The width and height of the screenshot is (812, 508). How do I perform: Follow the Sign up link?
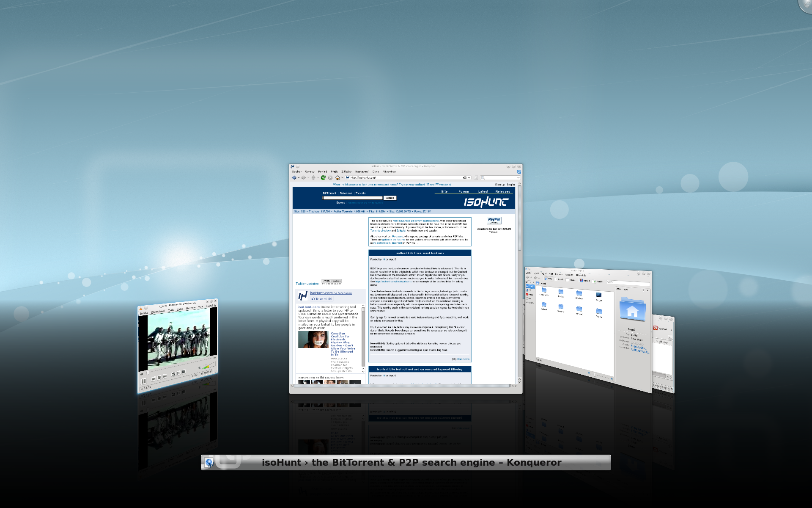pyautogui.click(x=500, y=185)
